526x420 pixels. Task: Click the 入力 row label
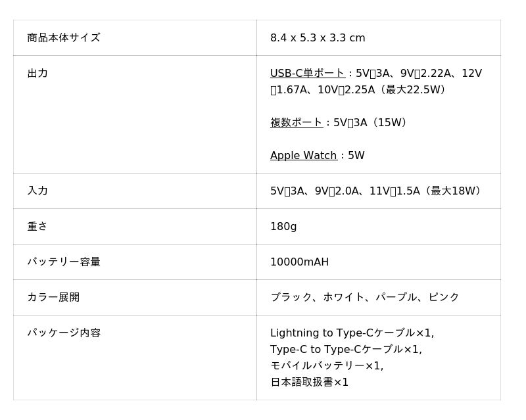(x=37, y=191)
